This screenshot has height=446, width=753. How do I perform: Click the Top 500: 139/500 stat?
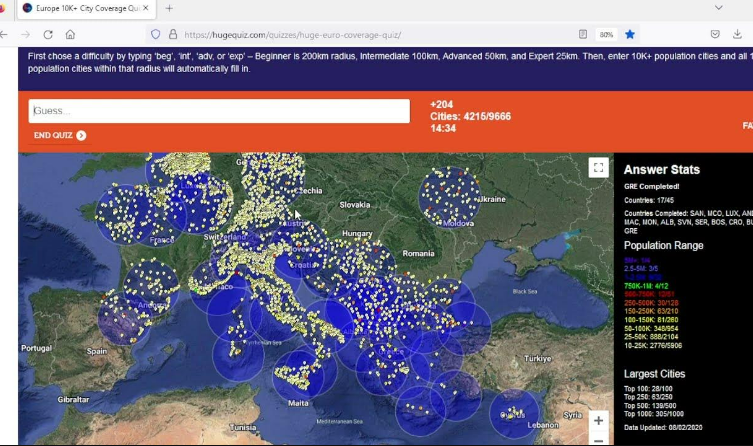(650, 406)
